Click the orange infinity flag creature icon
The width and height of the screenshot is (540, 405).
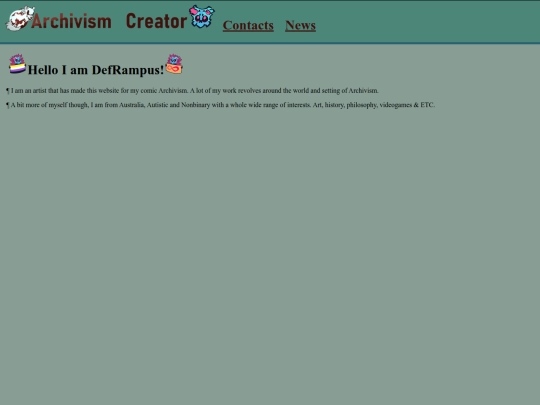174,64
